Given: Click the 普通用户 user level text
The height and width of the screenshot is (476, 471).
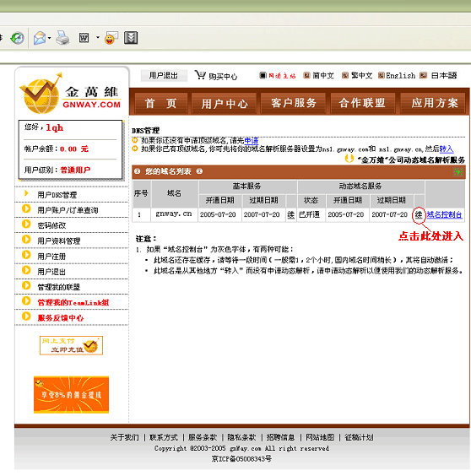Looking at the screenshot, I should pyautogui.click(x=75, y=170).
